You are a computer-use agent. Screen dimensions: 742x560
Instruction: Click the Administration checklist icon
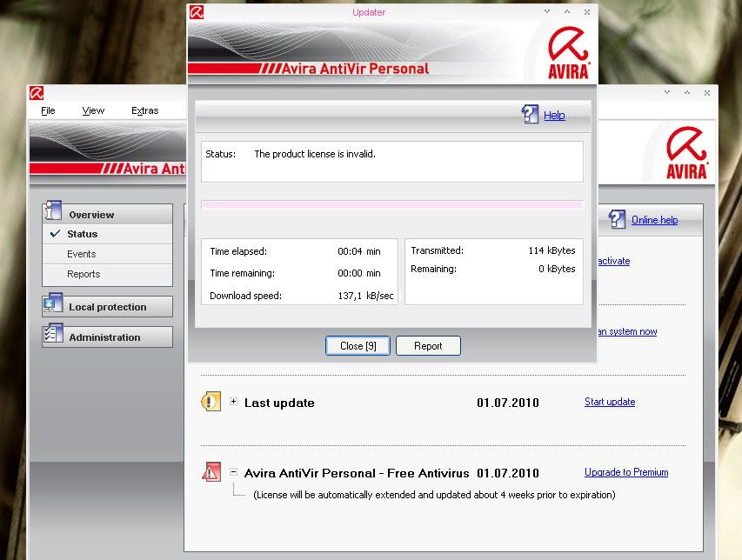(53, 336)
